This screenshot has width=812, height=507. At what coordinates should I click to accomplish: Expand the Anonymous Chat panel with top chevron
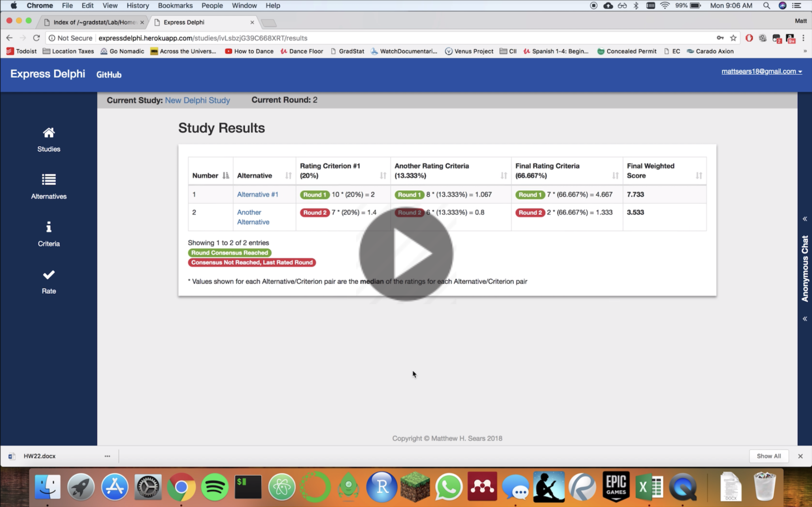pyautogui.click(x=805, y=219)
